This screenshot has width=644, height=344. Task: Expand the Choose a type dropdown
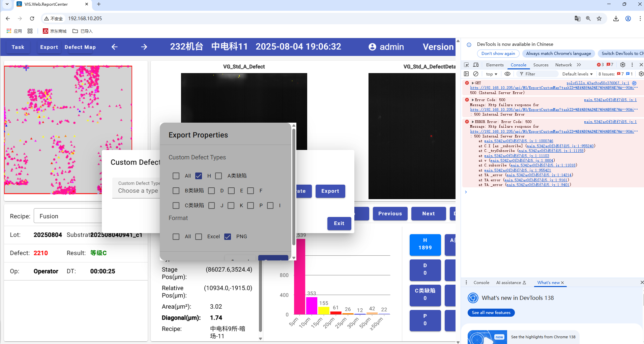click(x=138, y=190)
